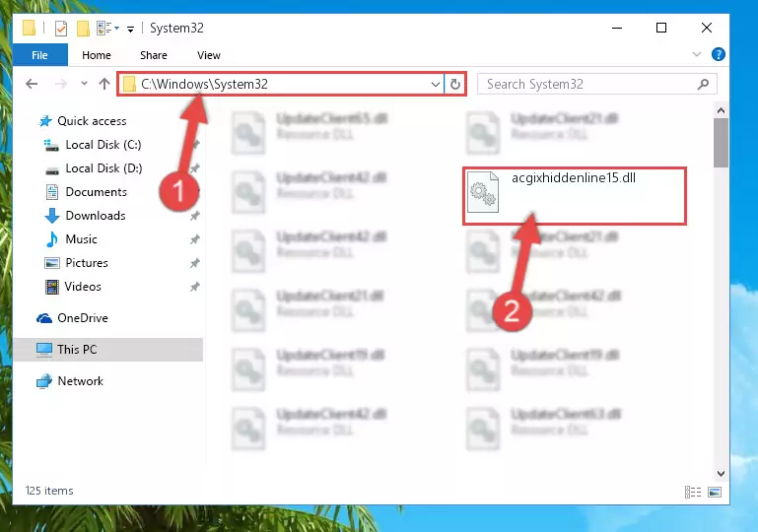Screen dimensions: 758x532
Task: Click the pin icon next to Pictures
Action: 194,263
